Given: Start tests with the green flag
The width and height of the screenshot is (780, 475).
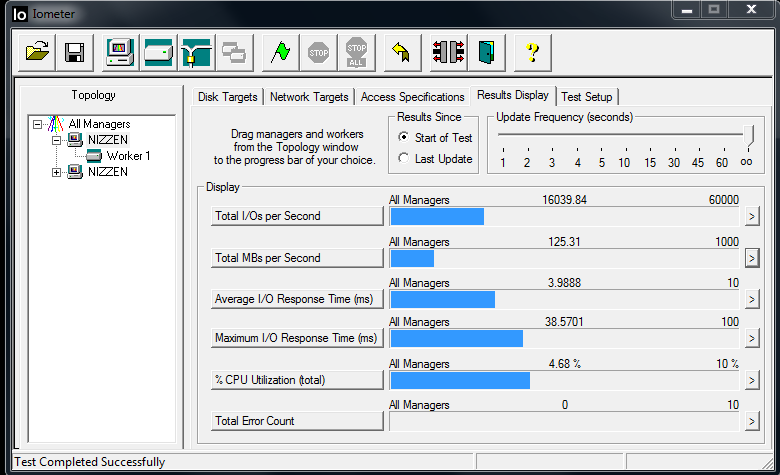Looking at the screenshot, I should tap(281, 52).
